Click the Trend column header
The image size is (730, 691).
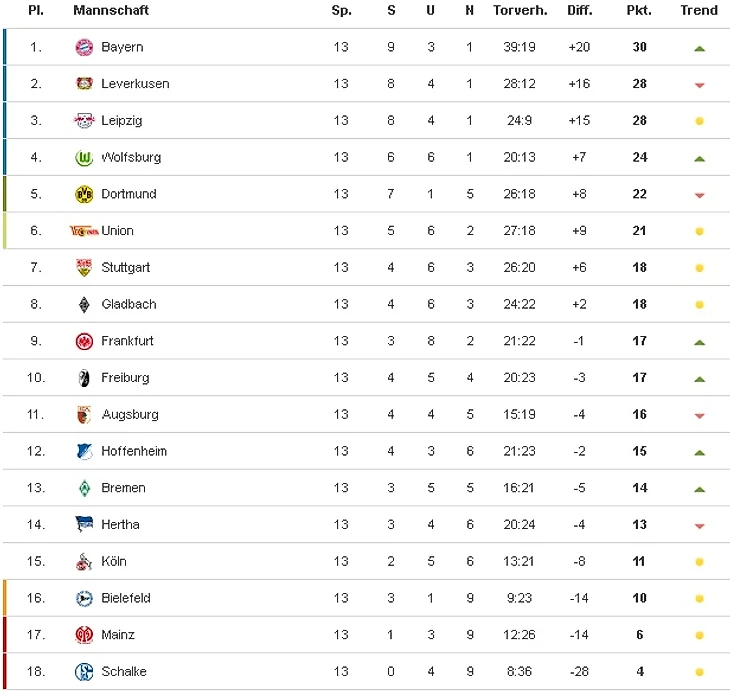(699, 10)
